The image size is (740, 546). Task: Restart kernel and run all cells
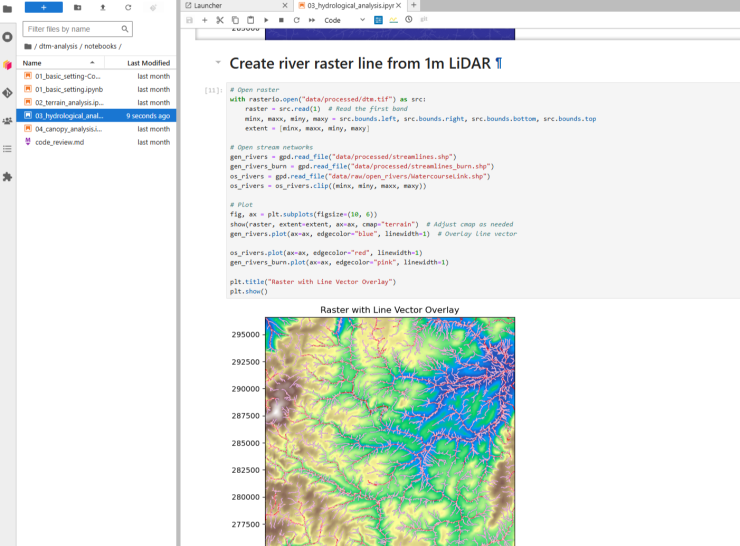click(311, 20)
